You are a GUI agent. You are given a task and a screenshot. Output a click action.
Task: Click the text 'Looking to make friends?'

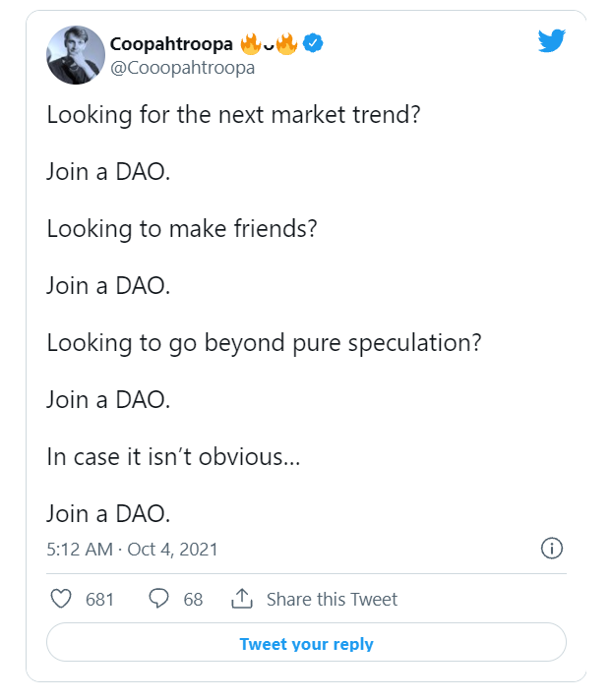coord(182,228)
